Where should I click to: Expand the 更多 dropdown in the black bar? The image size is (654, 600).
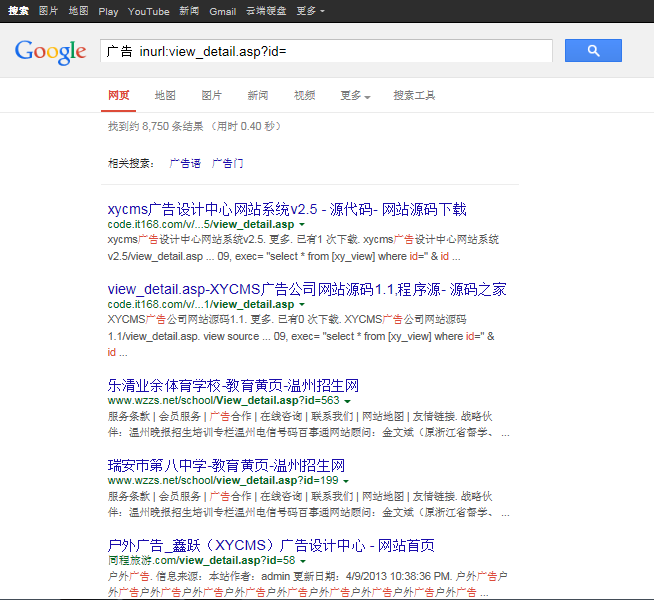tap(310, 11)
